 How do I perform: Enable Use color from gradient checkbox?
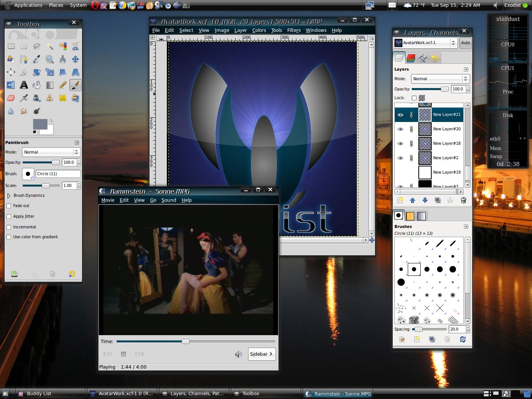(x=9, y=237)
